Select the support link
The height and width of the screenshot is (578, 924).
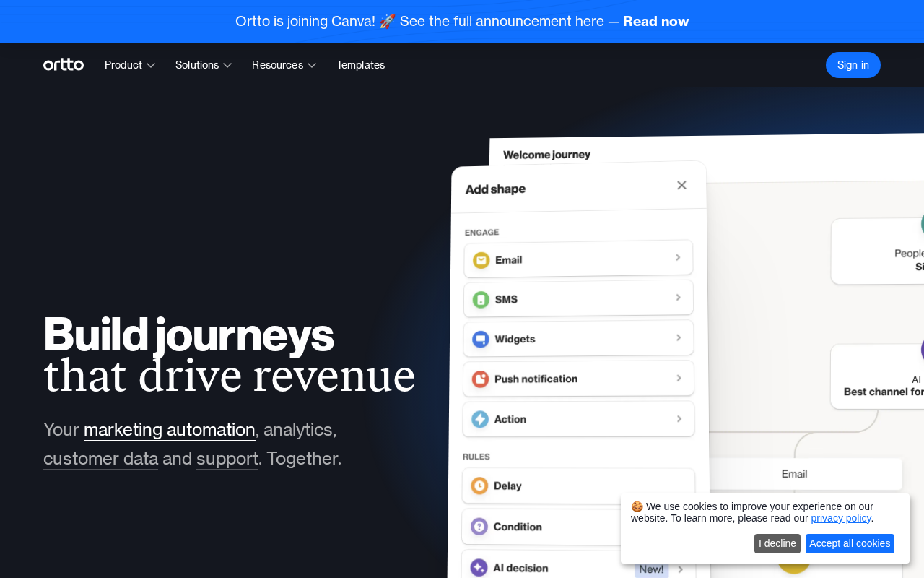click(227, 459)
